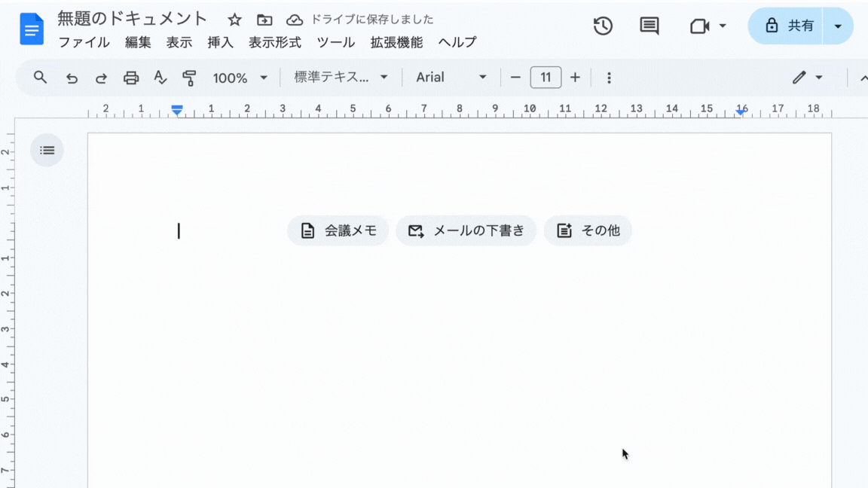Click ドライブに保存しました status text
The image size is (868, 488).
(372, 20)
